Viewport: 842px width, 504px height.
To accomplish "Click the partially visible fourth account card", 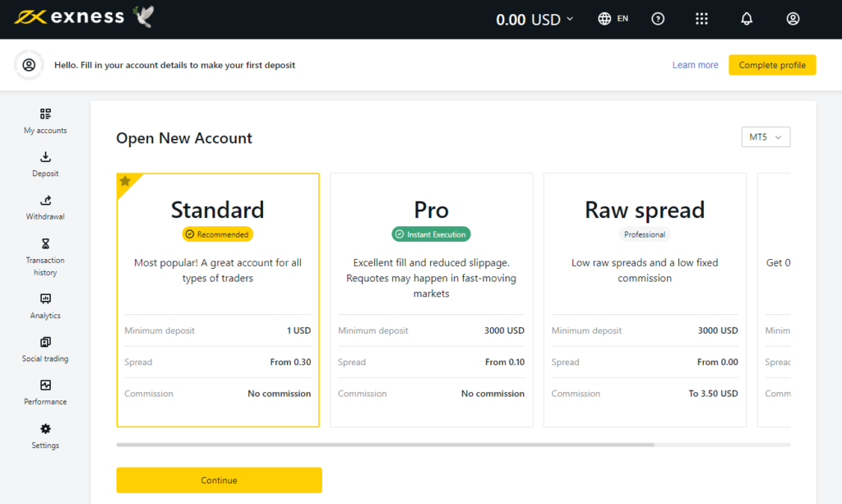I will click(x=774, y=300).
